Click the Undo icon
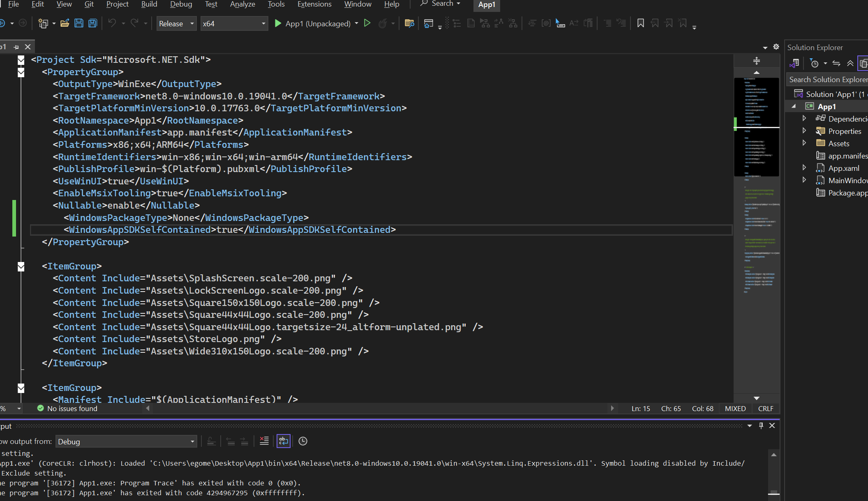Screen dimensions: 868x501 click(x=112, y=23)
